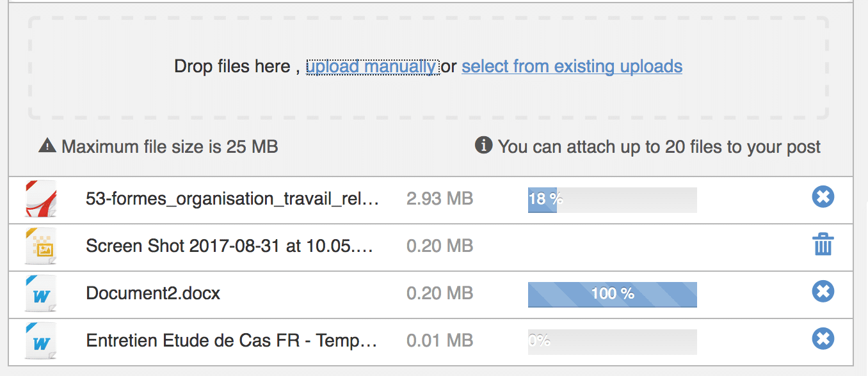
Task: Click the Document2.docx Word file icon
Action: (x=41, y=294)
